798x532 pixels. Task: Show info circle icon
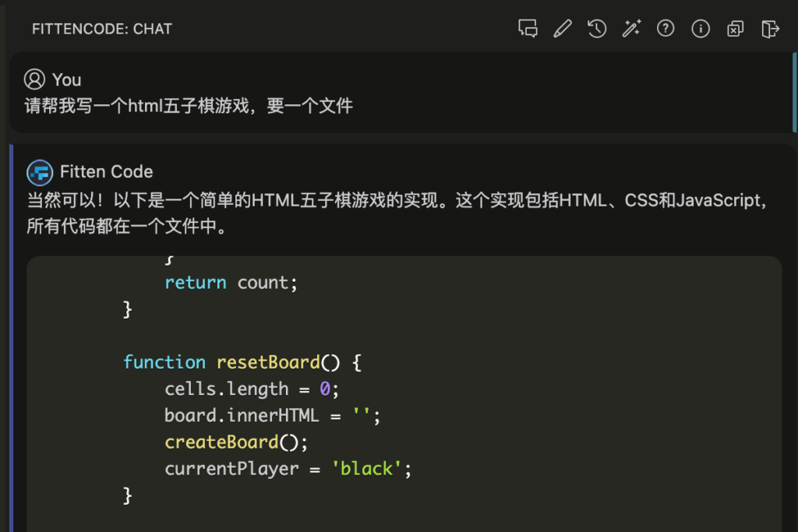[x=701, y=29]
